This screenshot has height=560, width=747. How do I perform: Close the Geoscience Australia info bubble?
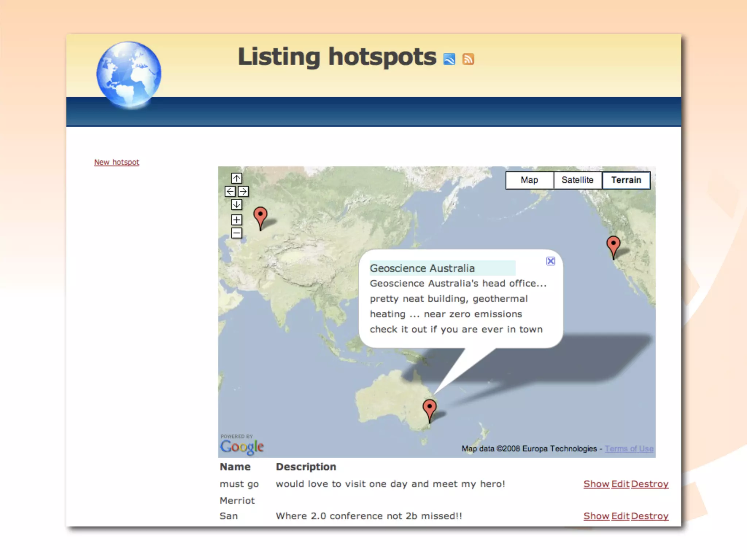coord(550,261)
